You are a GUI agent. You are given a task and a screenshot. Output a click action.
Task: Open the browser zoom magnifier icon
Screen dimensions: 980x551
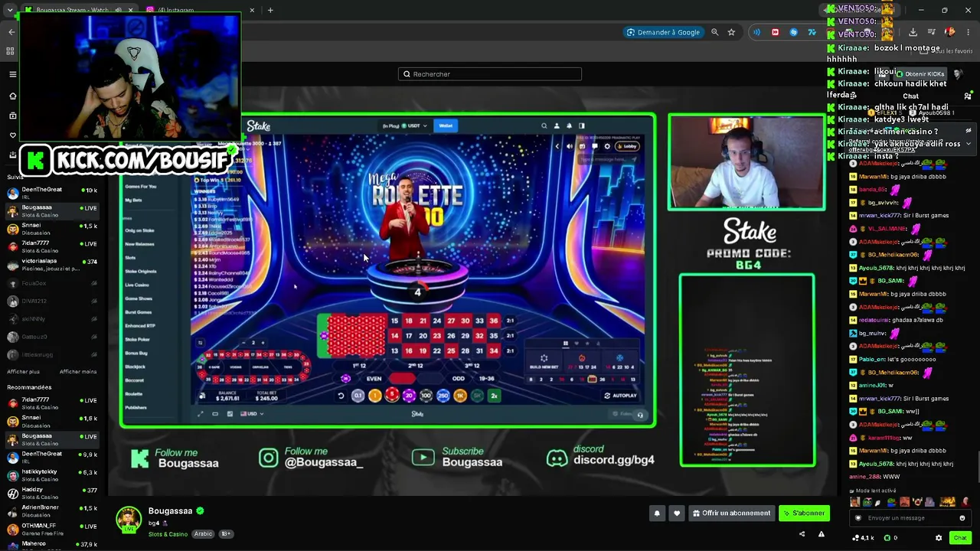click(715, 32)
